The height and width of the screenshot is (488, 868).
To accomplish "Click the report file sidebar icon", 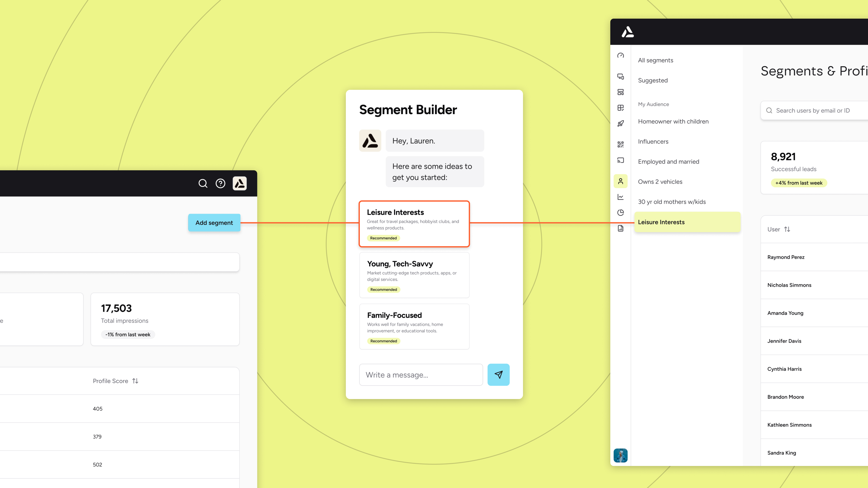I will coord(620,228).
